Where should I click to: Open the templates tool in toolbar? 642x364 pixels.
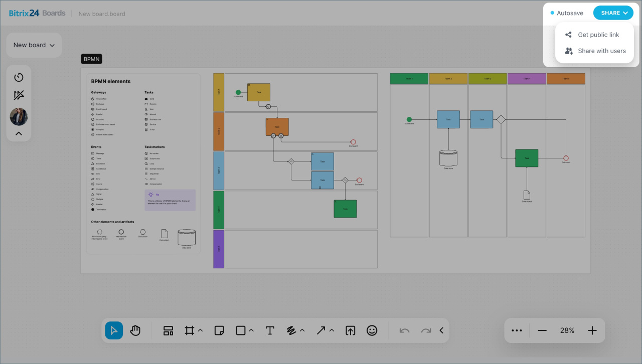[168, 330]
